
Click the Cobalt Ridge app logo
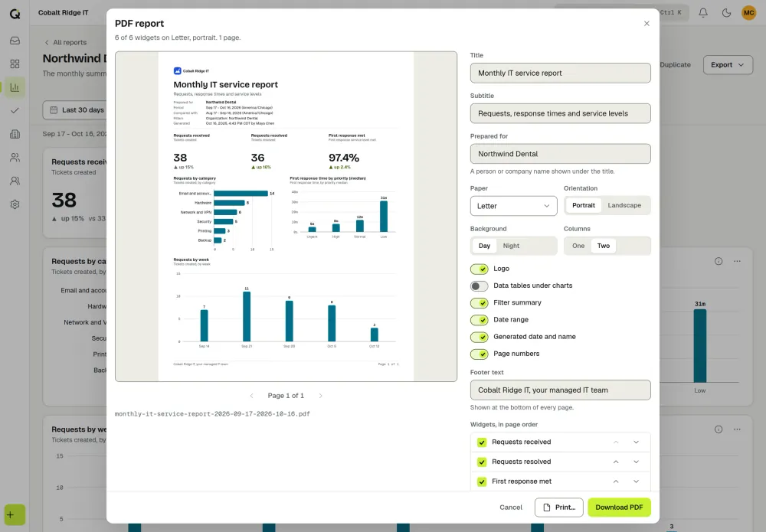pyautogui.click(x=15, y=13)
